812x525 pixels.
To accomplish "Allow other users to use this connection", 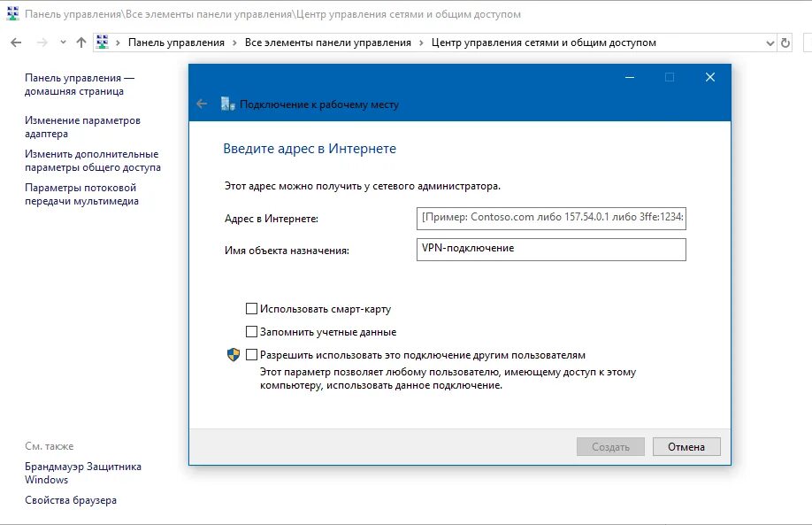I will [x=251, y=355].
